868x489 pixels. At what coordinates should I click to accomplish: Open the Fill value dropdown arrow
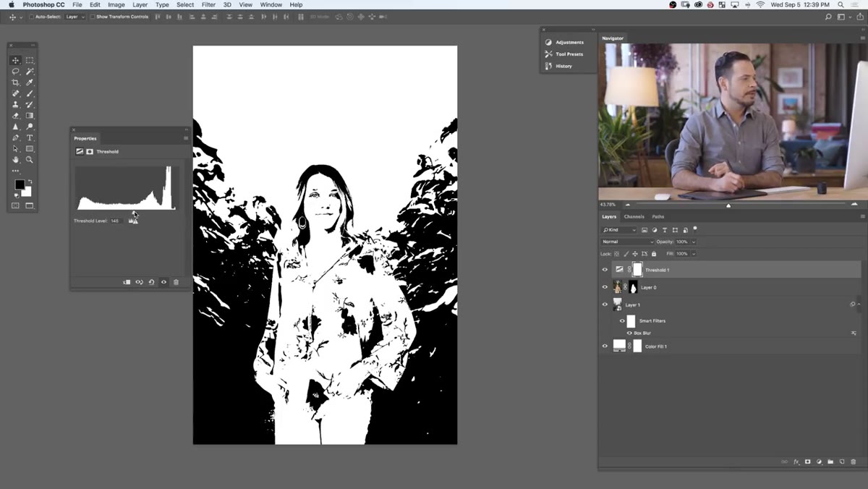pyautogui.click(x=694, y=254)
